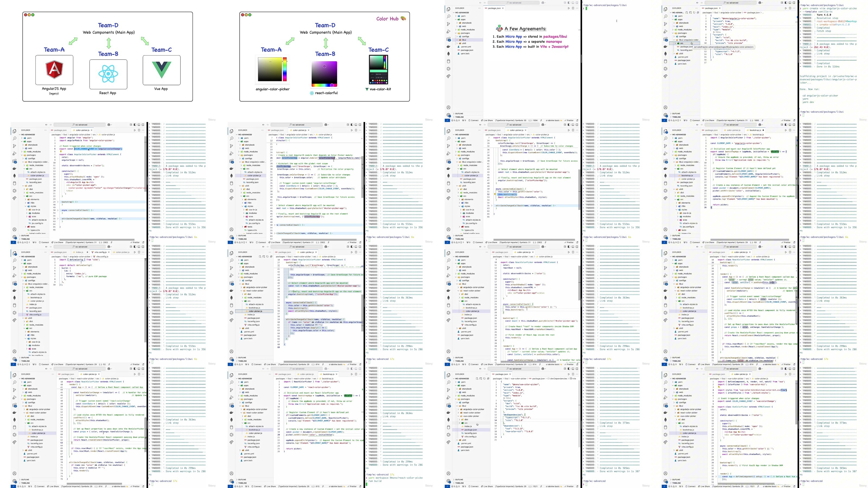Screen dimensions: 868x488
Task: Click the lightbulb in the Vue color-picker.js editor
Action: [719, 387]
